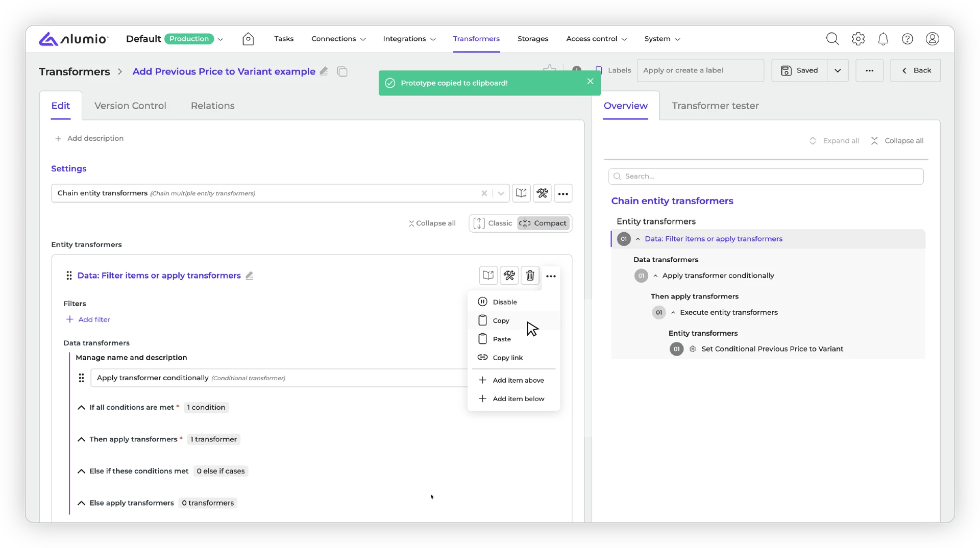Expand the Integrations menu

pyautogui.click(x=409, y=39)
